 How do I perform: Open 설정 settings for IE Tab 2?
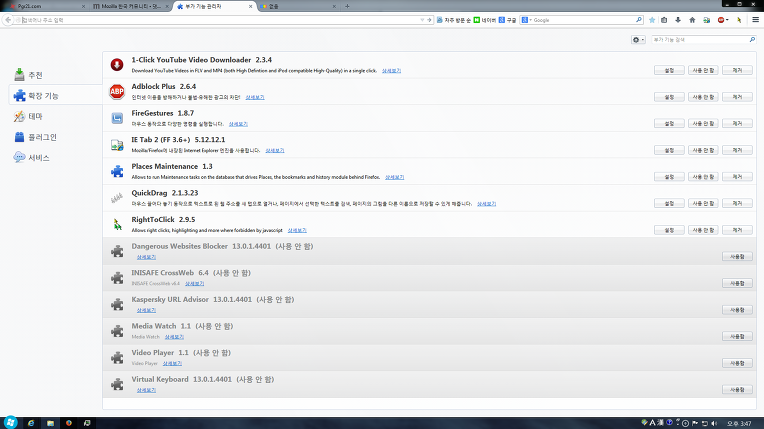pyautogui.click(x=669, y=150)
